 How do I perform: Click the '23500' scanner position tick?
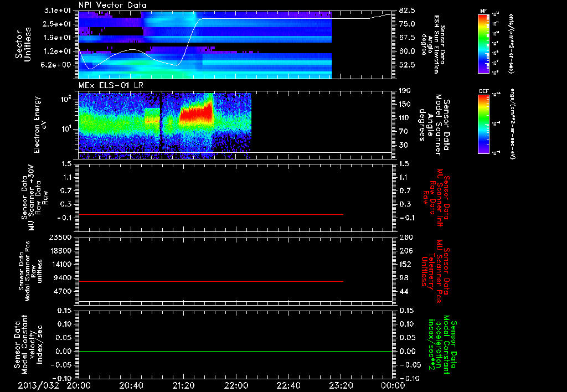pyautogui.click(x=60, y=237)
